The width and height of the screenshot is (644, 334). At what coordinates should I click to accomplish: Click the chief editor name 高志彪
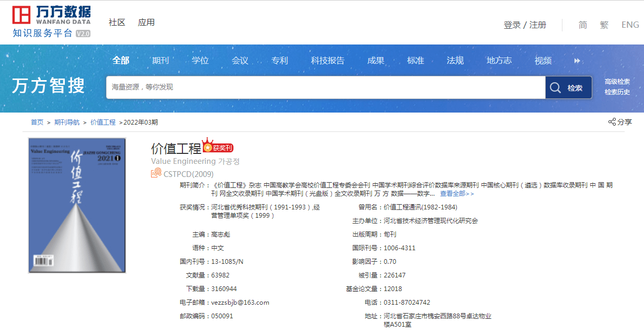[221, 235]
